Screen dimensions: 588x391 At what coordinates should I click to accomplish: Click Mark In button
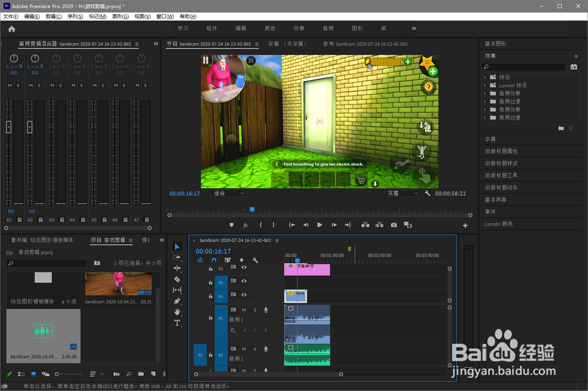pyautogui.click(x=260, y=225)
